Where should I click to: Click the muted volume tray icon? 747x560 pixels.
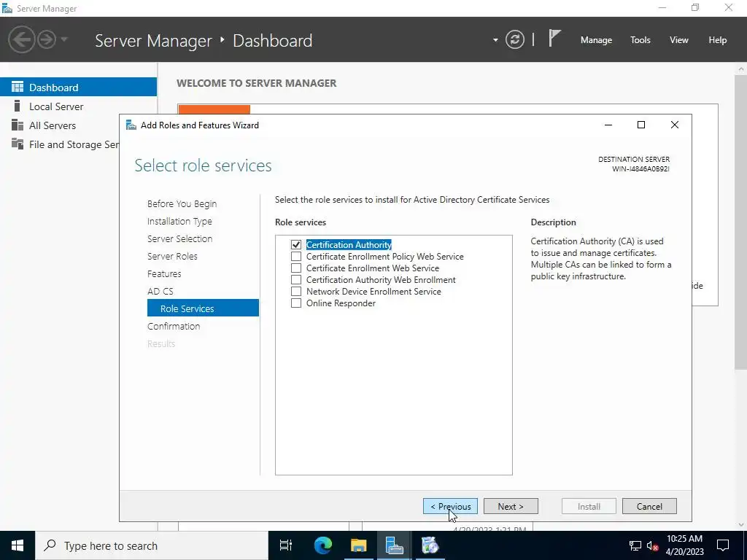click(652, 545)
